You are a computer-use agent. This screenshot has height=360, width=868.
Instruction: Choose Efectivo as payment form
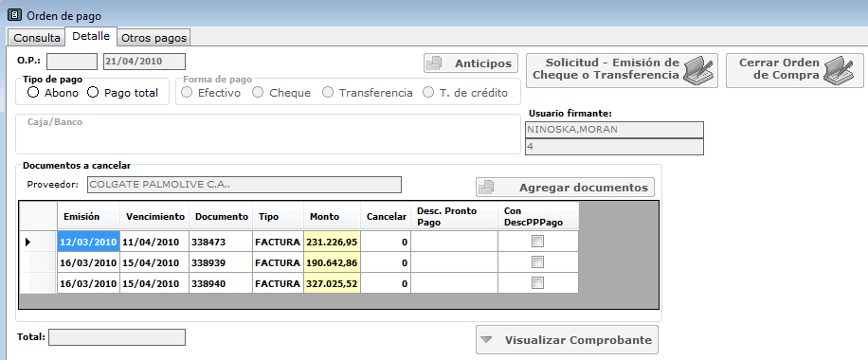[187, 93]
